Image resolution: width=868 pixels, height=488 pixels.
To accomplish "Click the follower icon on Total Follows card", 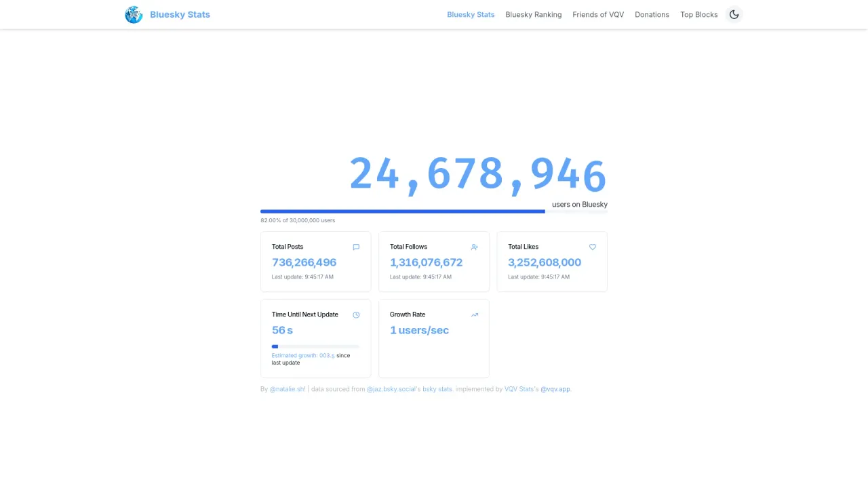I will [474, 247].
